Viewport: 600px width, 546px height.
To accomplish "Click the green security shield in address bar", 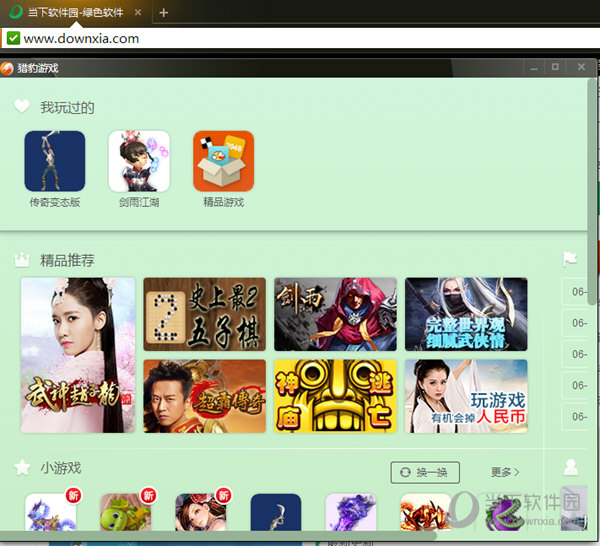I will tap(13, 38).
